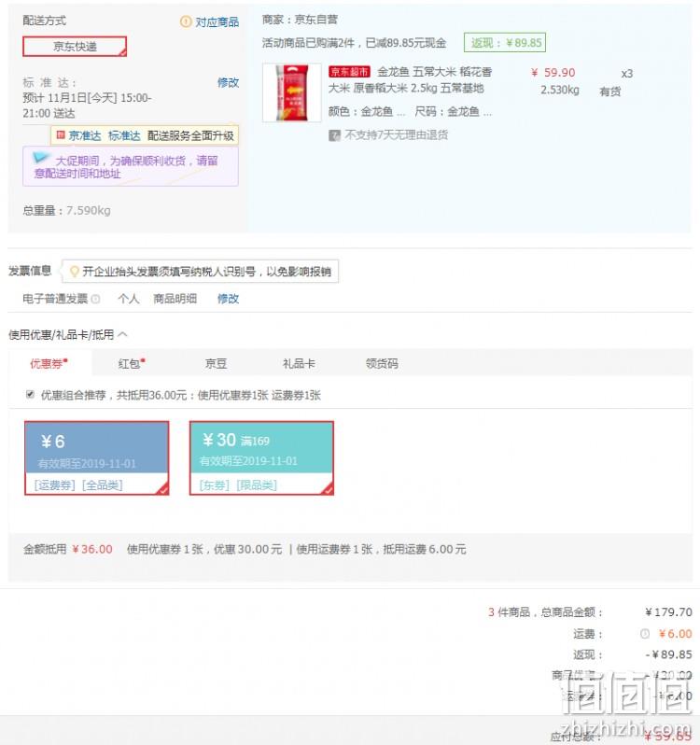Switch to the 京豆 tab

pyautogui.click(x=217, y=363)
